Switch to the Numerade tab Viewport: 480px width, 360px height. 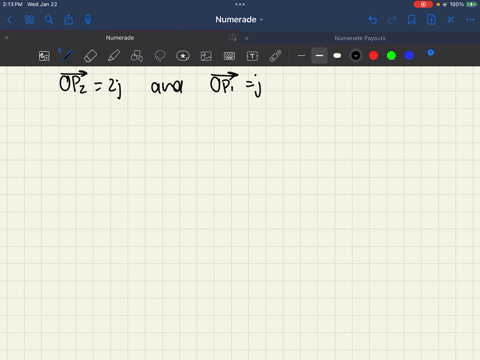click(x=120, y=38)
